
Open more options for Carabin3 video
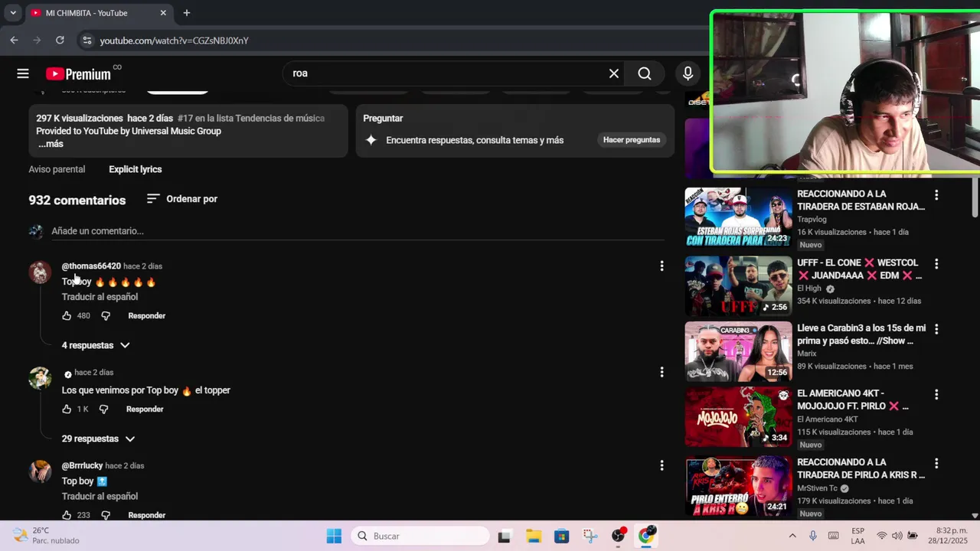tap(936, 329)
